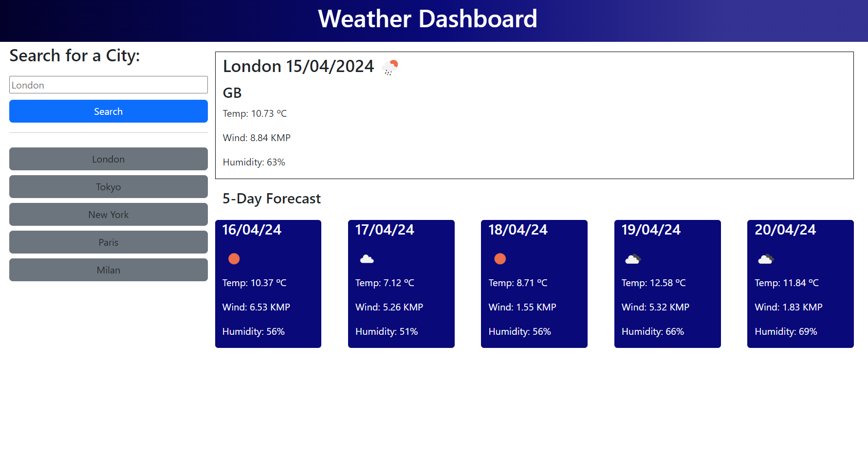Click the sun icon on 16/04/24 card

pyautogui.click(x=234, y=259)
